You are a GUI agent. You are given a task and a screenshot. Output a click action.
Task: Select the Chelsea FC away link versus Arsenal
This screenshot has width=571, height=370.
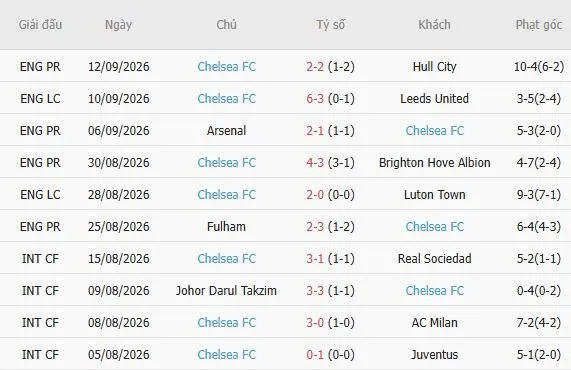[435, 131]
